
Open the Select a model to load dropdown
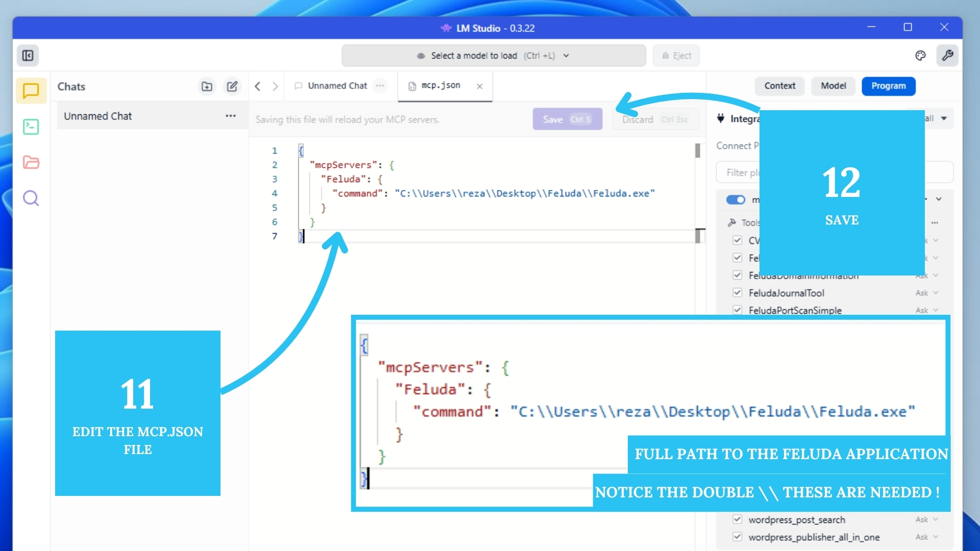click(x=494, y=56)
